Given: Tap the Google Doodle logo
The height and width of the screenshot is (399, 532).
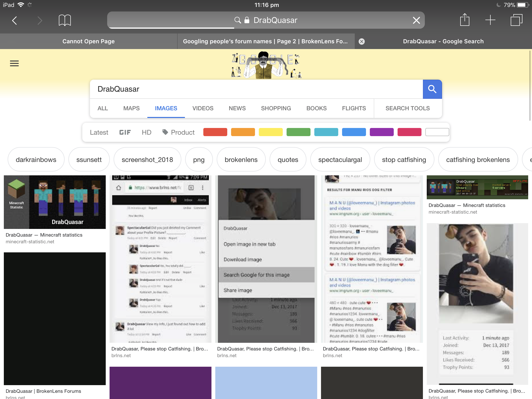Looking at the screenshot, I should point(266,65).
